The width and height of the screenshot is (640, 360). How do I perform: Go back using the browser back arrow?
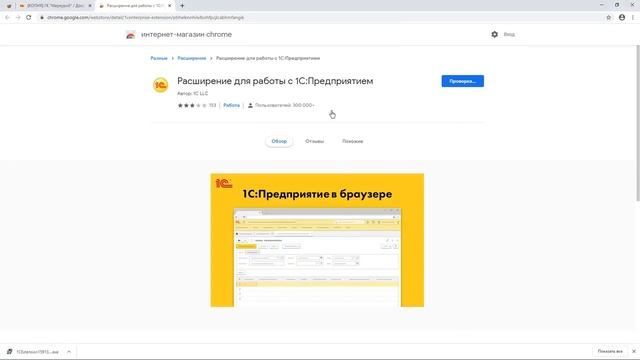point(7,18)
